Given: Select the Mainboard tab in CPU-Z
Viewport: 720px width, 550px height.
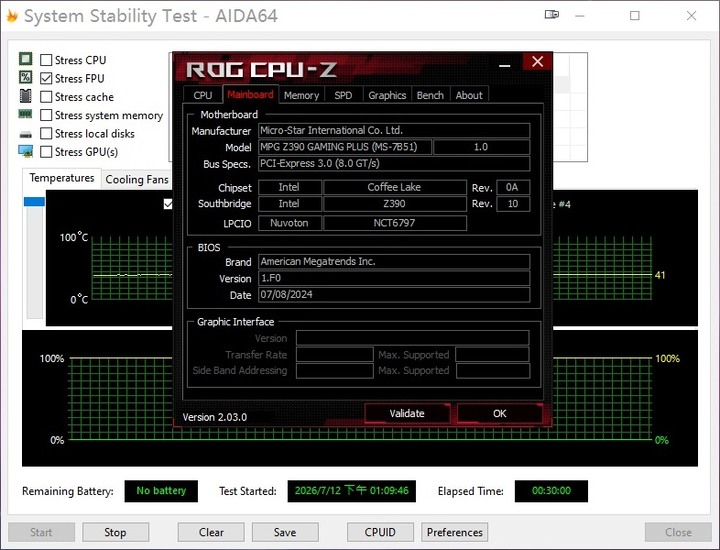Looking at the screenshot, I should pos(250,94).
